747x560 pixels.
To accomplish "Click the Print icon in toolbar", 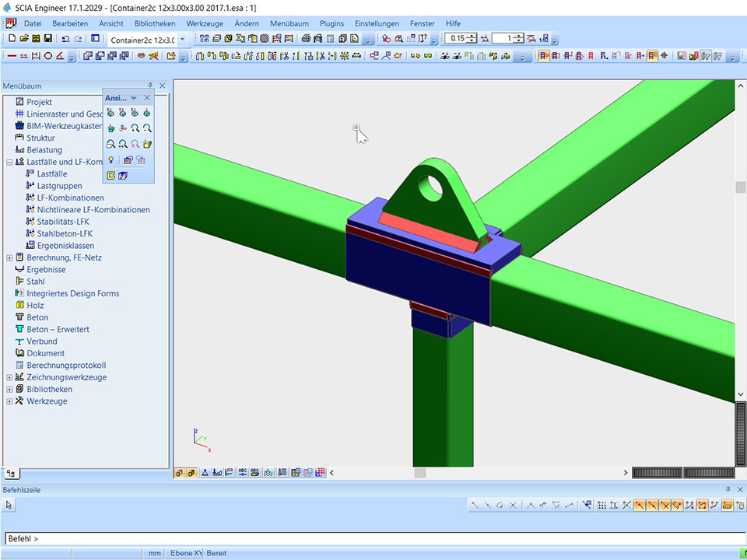I will pyautogui.click(x=306, y=38).
